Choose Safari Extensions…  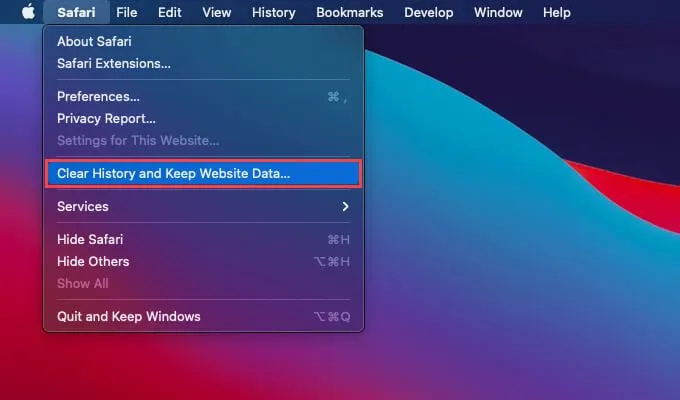click(203, 63)
